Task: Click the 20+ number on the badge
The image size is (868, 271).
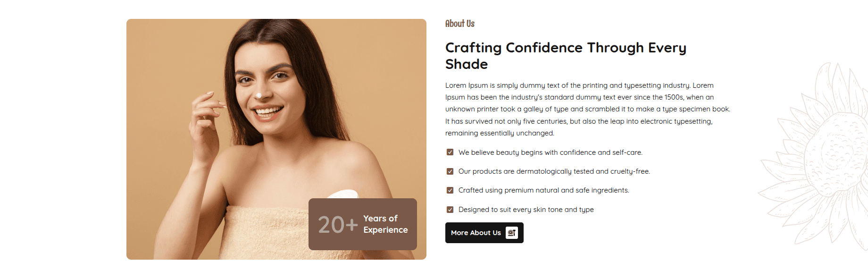Action: tap(337, 225)
